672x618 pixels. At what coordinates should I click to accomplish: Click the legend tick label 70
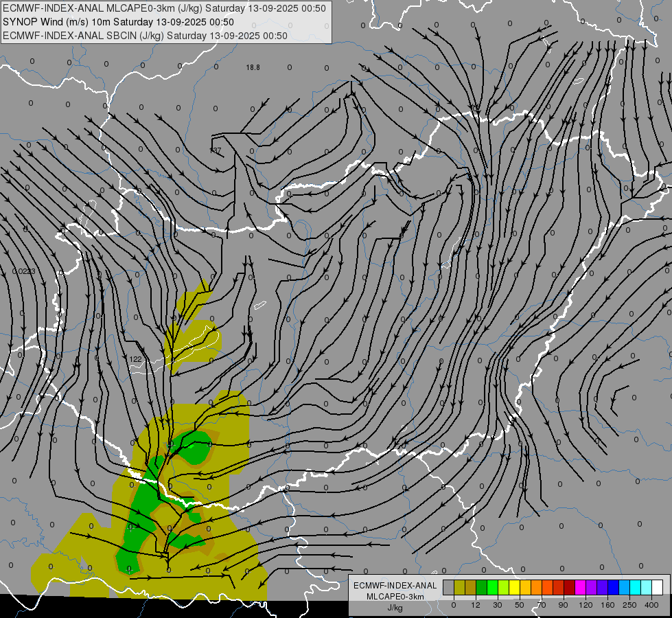coord(542,605)
